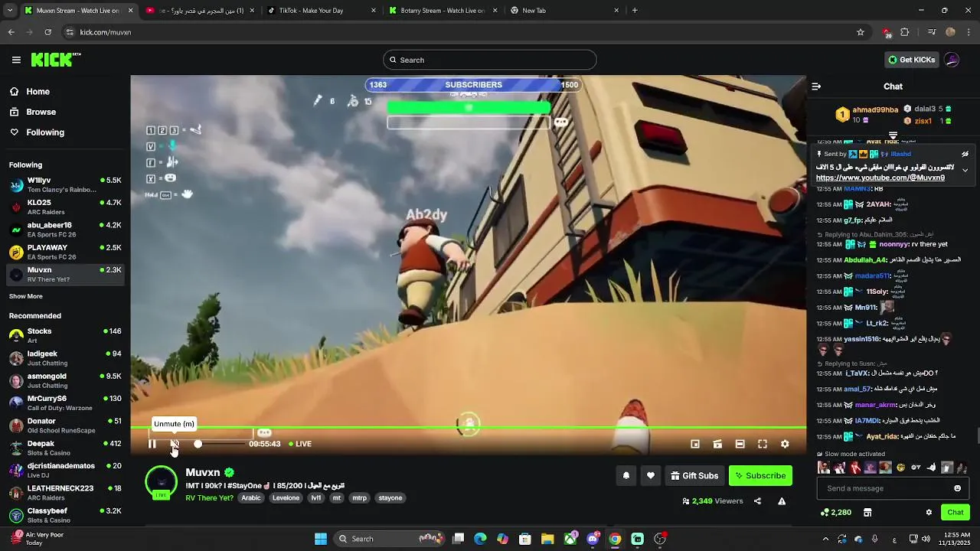980x551 pixels.
Task: Collapse the chat panel arrow icon
Action: tap(816, 86)
